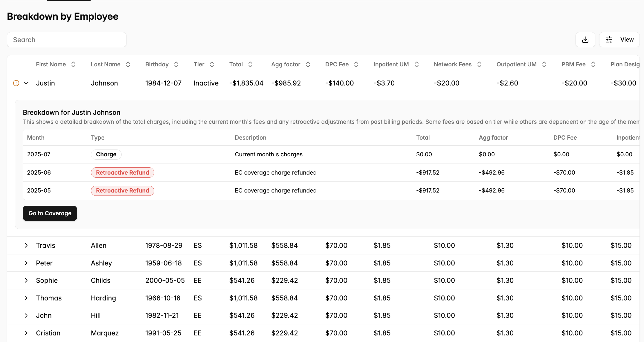Expand Travis Allen's row details
This screenshot has height=342, width=644.
tap(26, 245)
